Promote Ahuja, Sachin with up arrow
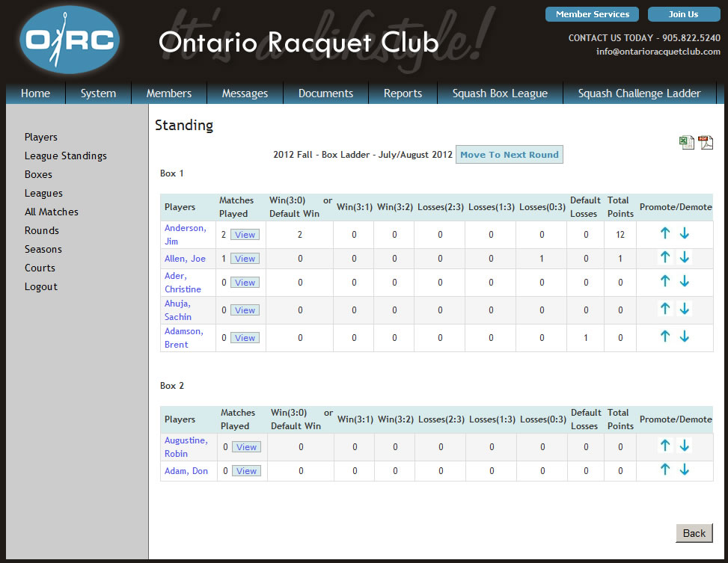 coord(665,309)
